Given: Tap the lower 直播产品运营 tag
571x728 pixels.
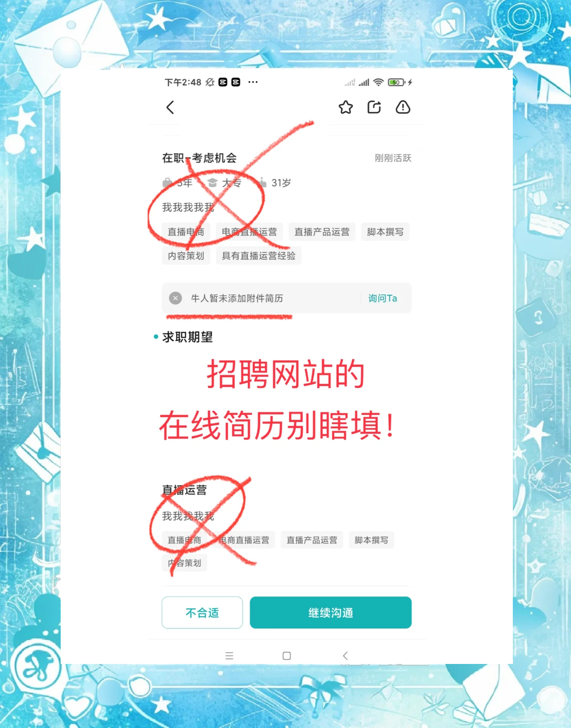Looking at the screenshot, I should click(x=312, y=540).
